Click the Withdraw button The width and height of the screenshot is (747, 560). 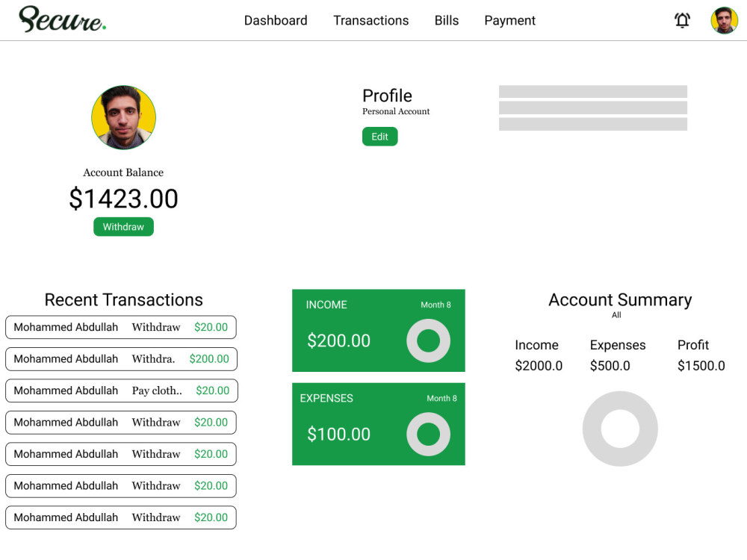123,227
